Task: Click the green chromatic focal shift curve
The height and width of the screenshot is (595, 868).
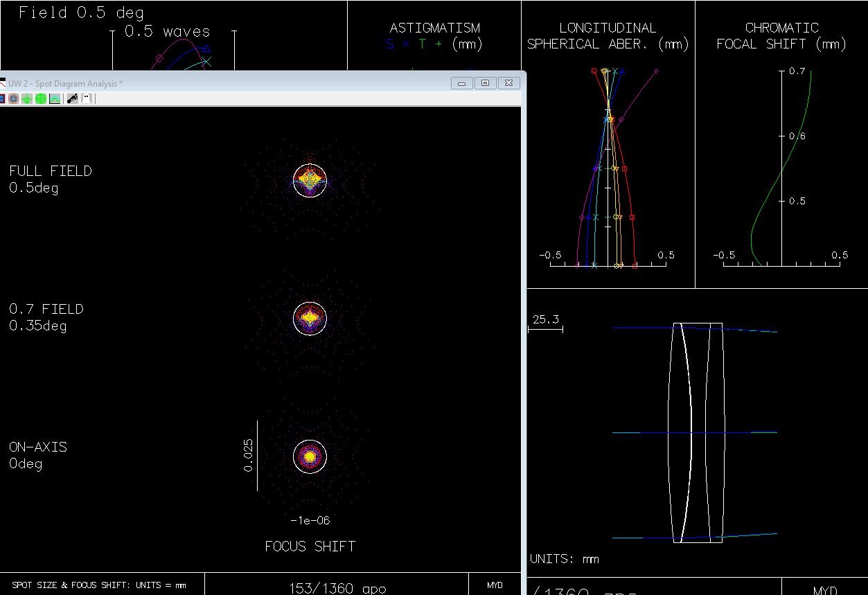Action: click(780, 168)
